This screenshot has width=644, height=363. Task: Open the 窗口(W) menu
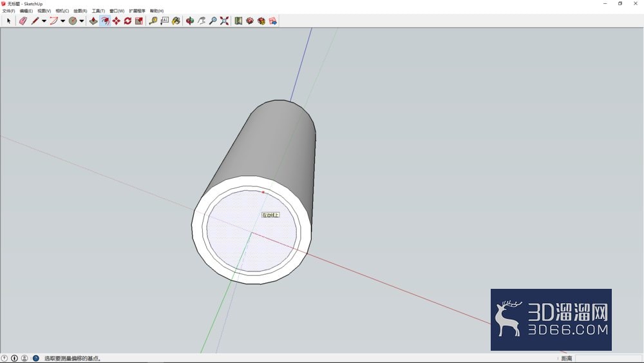pyautogui.click(x=117, y=11)
